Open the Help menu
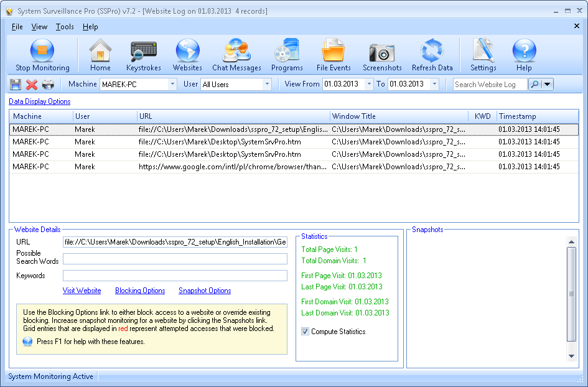The image size is (588, 387). tap(90, 27)
